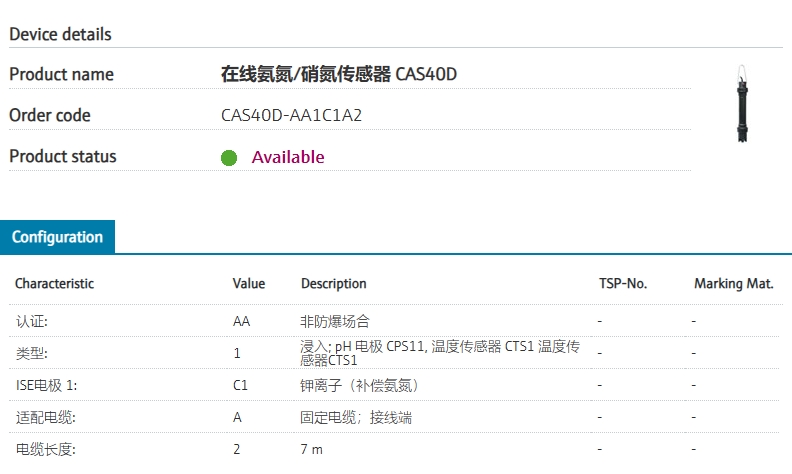Click the Device details heading
Screen dimensions: 792x474
coord(60,34)
